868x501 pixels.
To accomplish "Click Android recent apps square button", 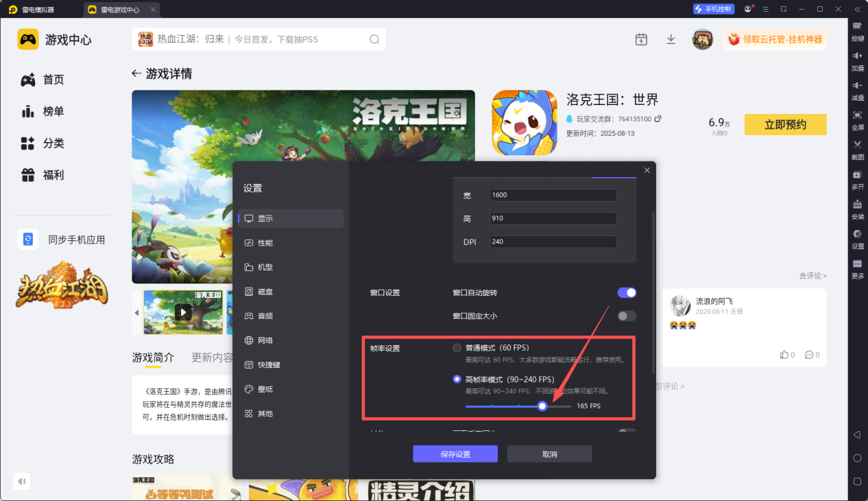I will pyautogui.click(x=857, y=481).
